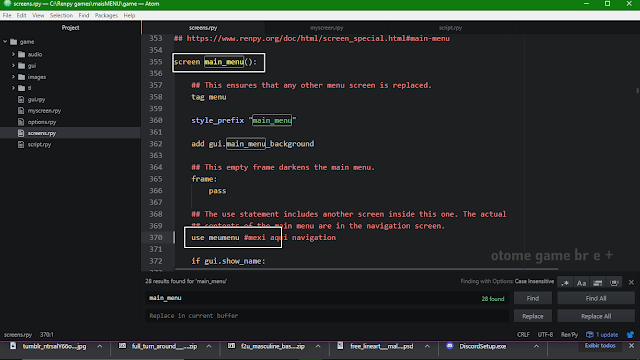Focus the Replace in current buffer field
Screen dimensions: 640x360
click(x=327, y=316)
